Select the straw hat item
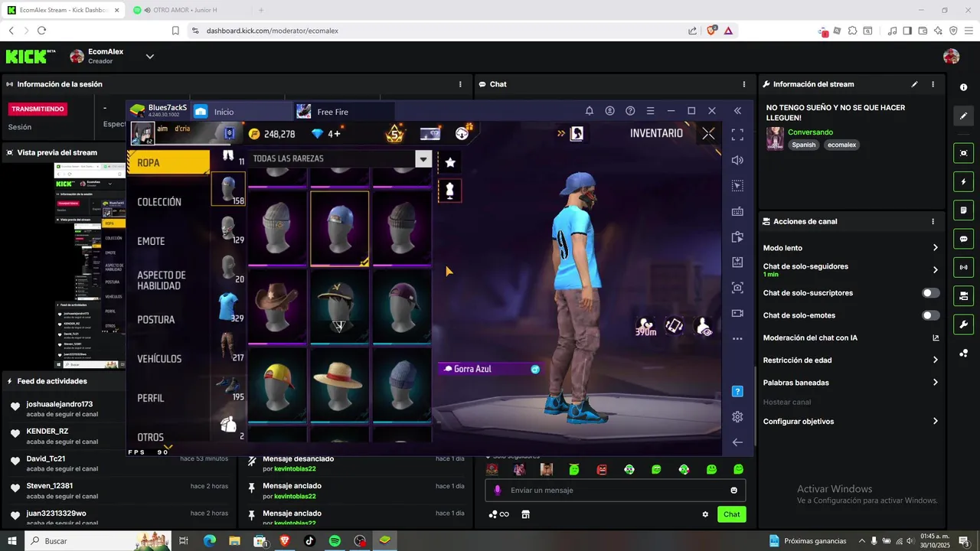The height and width of the screenshot is (551, 980). (339, 385)
